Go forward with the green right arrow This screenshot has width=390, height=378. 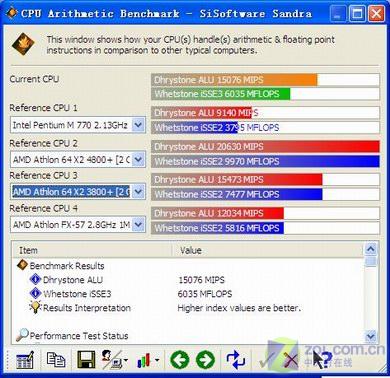pyautogui.click(x=205, y=360)
